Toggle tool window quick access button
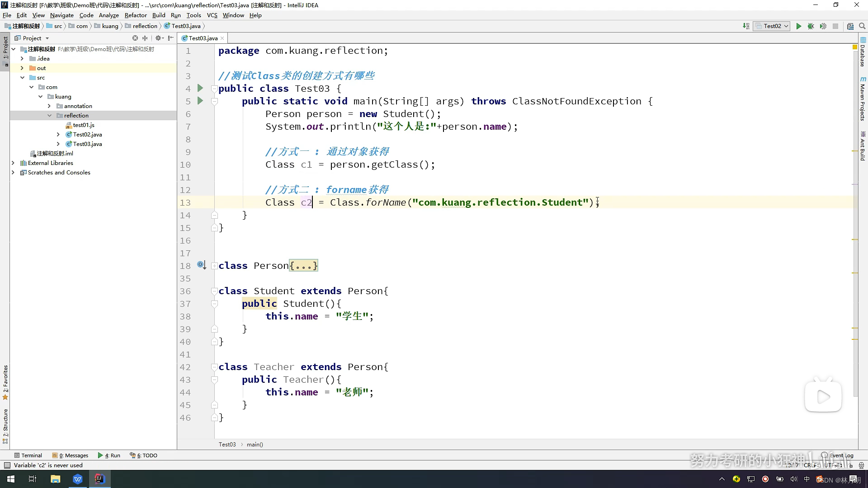Viewport: 868px width, 488px height. pos(7,465)
